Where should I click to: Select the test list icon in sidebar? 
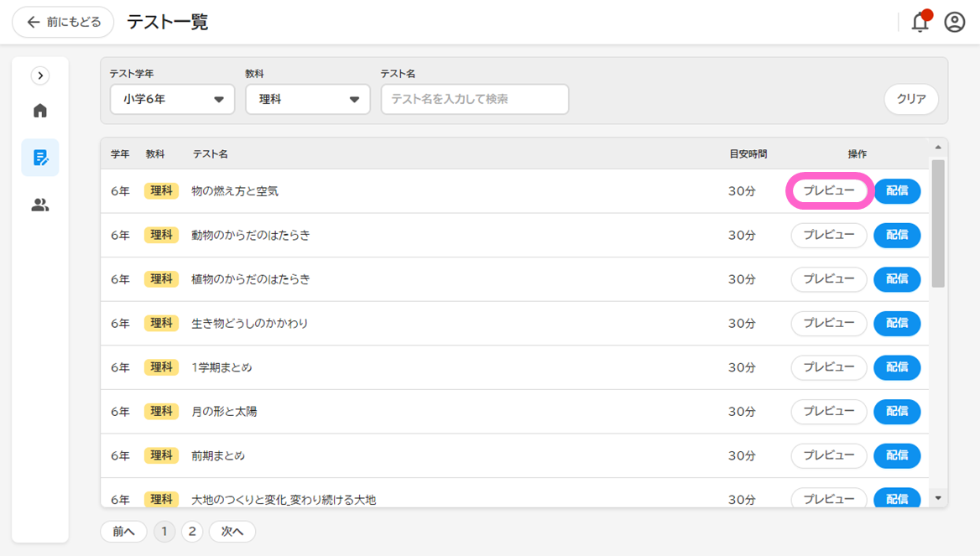click(x=40, y=158)
